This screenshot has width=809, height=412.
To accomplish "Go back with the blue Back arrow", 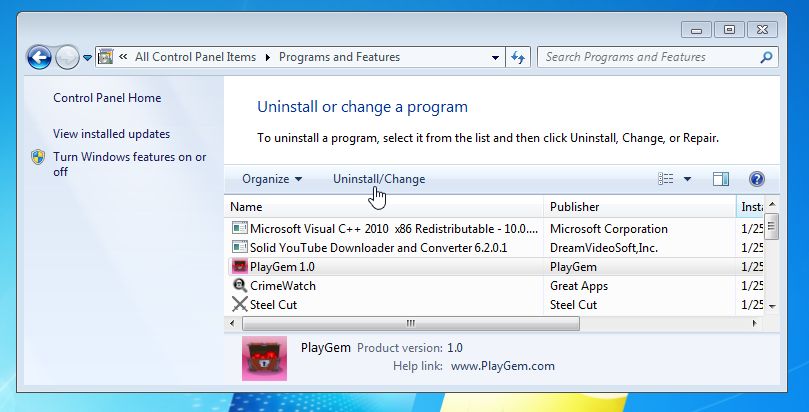I will tap(40, 57).
